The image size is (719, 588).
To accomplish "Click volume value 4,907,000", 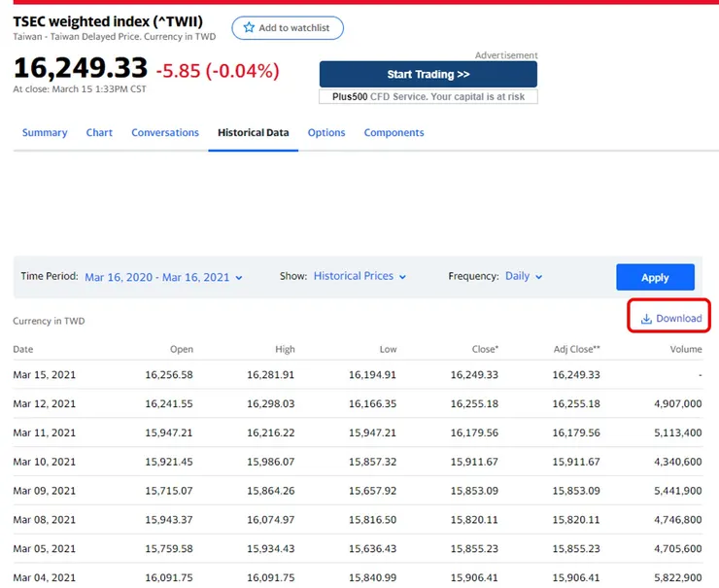I will pyautogui.click(x=678, y=403).
